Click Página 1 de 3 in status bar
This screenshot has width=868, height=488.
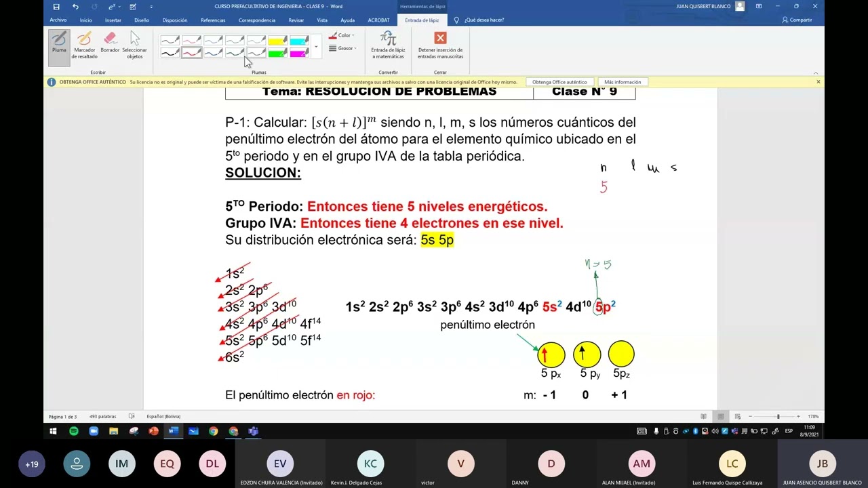[x=62, y=416]
